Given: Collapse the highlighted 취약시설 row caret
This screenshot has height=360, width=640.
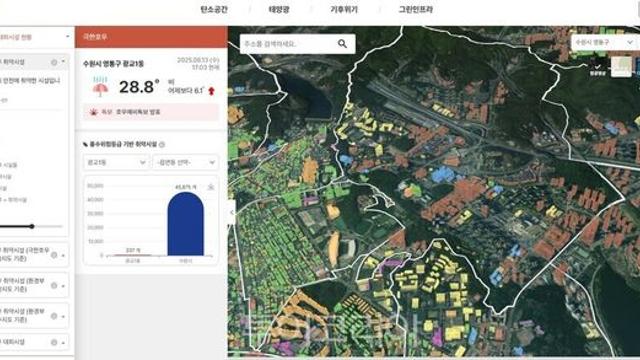Looking at the screenshot, I should coord(63,62).
